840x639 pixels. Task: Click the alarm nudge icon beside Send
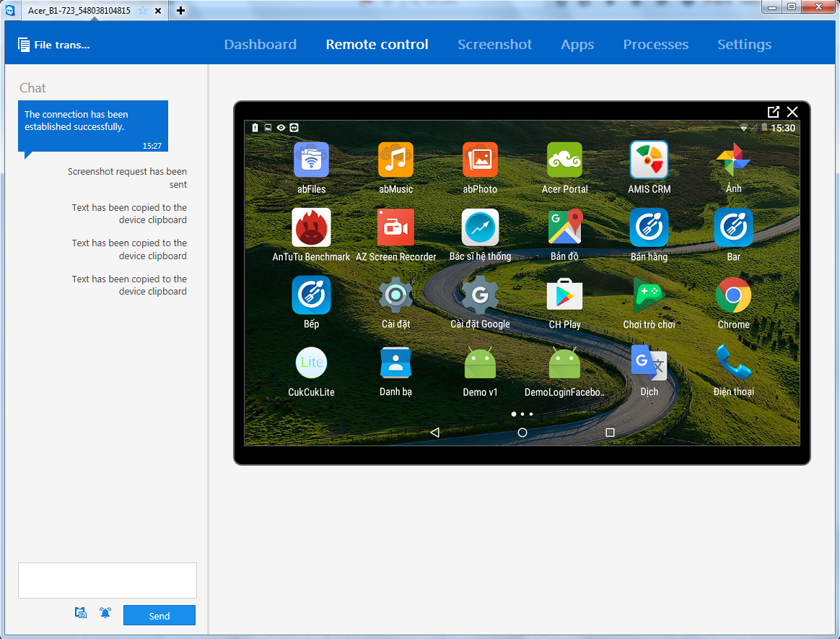pos(105,613)
